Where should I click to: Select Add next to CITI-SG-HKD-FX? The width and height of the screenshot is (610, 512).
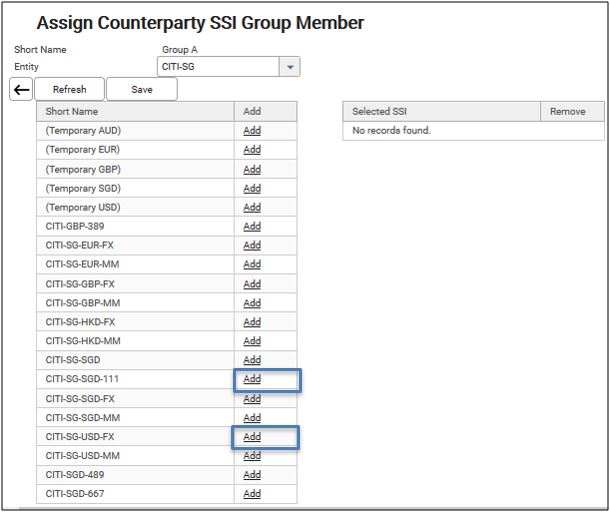(x=252, y=322)
